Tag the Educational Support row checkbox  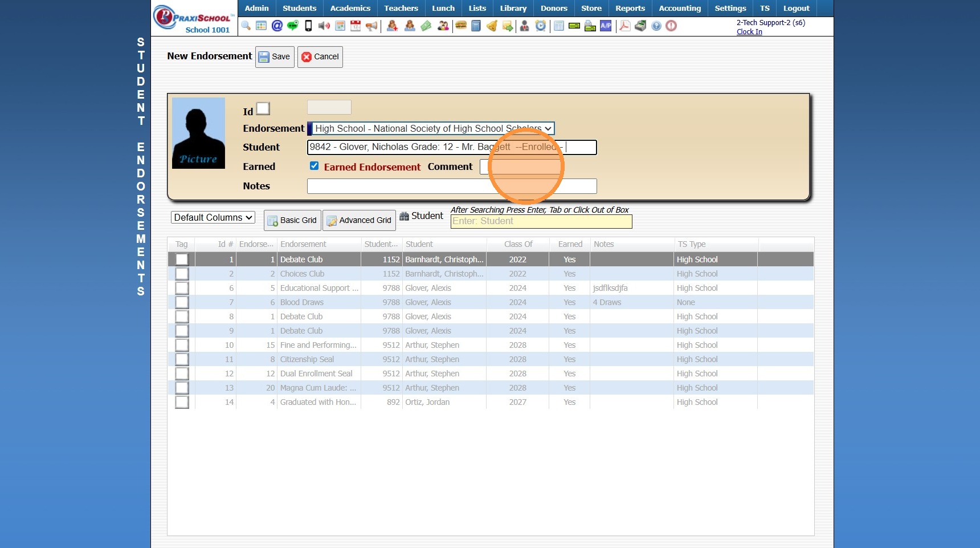click(x=182, y=288)
